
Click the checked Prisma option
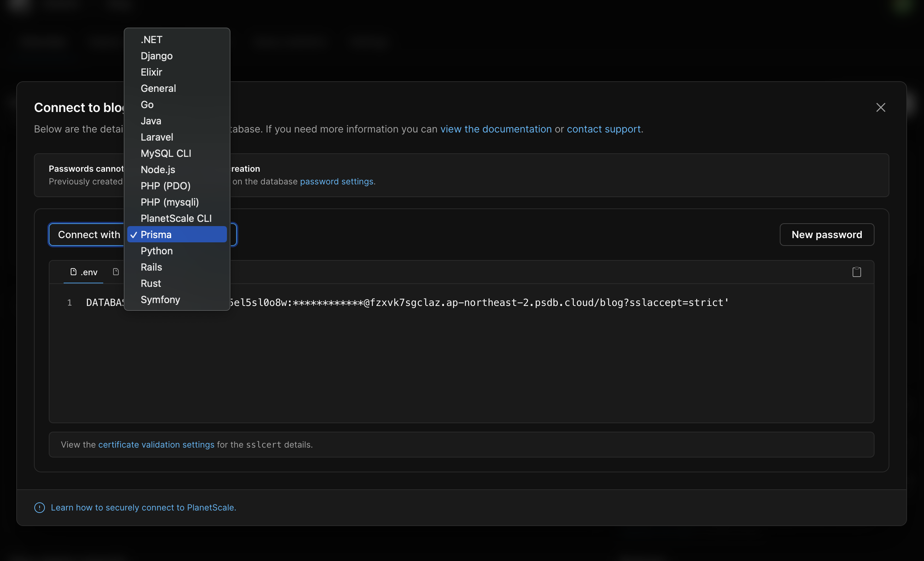pyautogui.click(x=176, y=235)
